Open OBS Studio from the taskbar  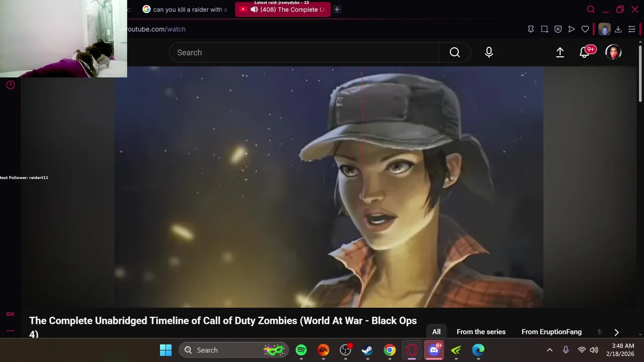346,350
